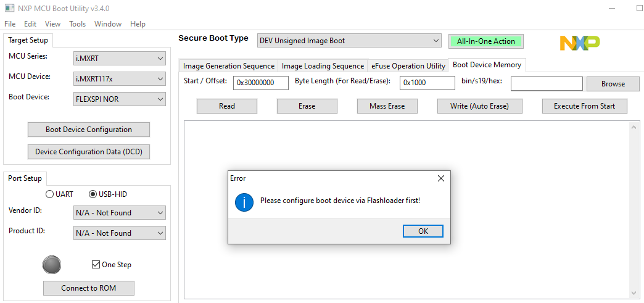Image resolution: width=644 pixels, height=303 pixels.
Task: Click the app icon in the title bar
Action: [x=8, y=8]
